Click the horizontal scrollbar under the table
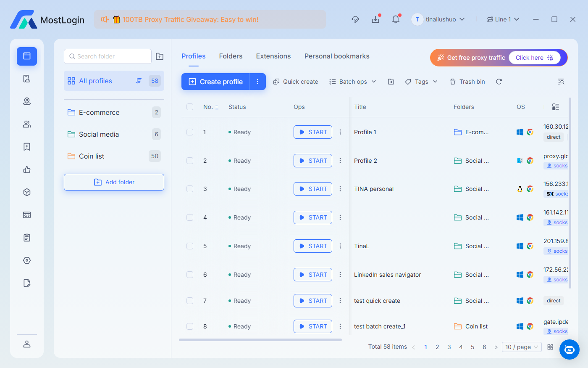The width and height of the screenshot is (588, 368). click(x=260, y=340)
